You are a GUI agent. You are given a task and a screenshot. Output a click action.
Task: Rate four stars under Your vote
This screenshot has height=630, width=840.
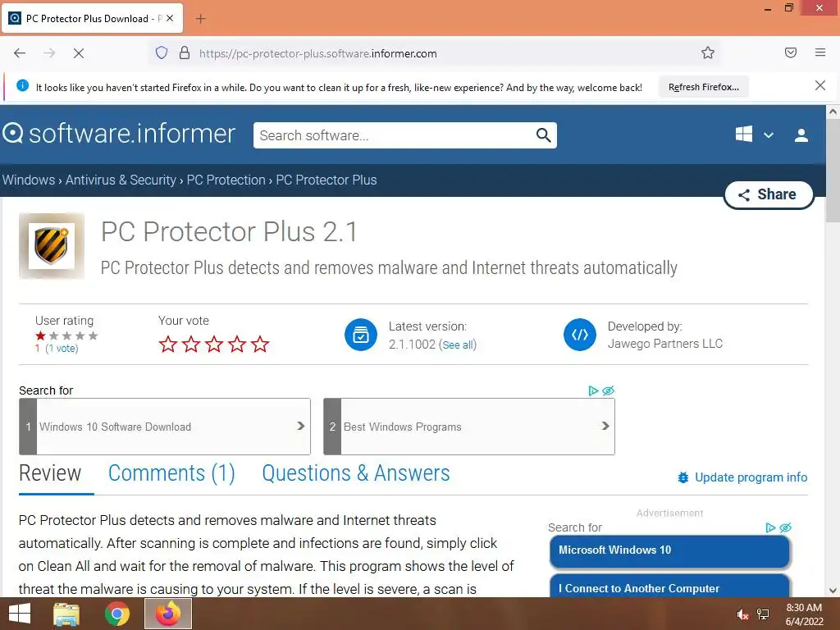pyautogui.click(x=237, y=344)
